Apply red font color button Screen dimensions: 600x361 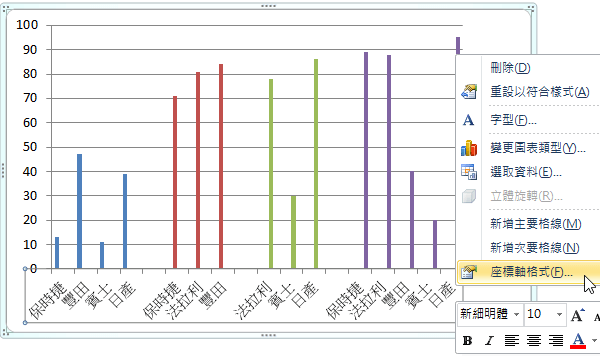pos(578,340)
